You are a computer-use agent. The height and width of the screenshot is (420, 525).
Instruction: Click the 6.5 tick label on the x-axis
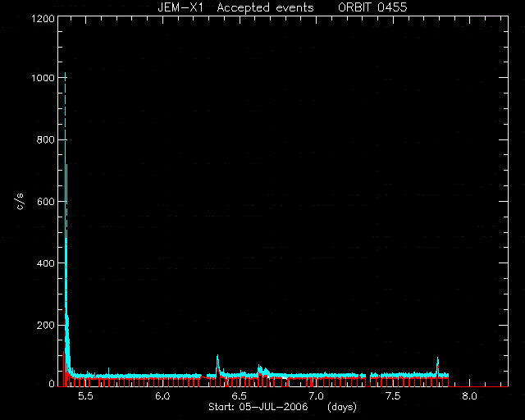239,396
